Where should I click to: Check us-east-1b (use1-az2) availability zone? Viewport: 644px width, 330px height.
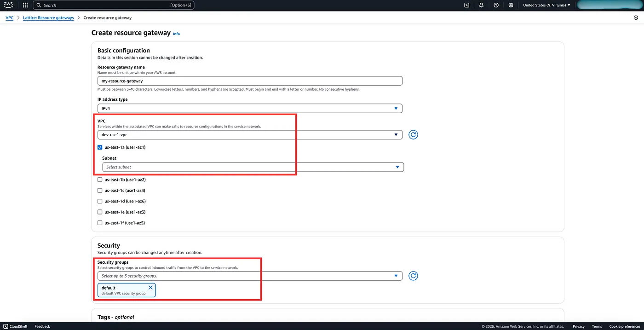pos(100,179)
